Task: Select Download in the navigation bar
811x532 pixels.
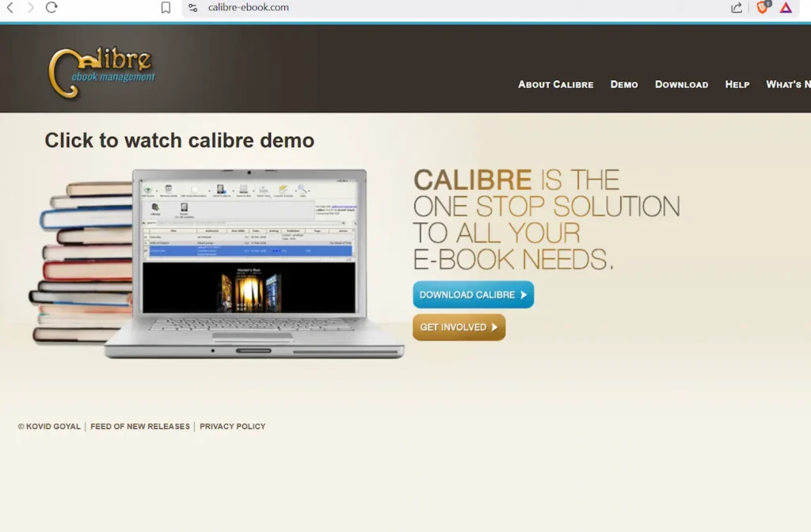Action: pyautogui.click(x=681, y=84)
